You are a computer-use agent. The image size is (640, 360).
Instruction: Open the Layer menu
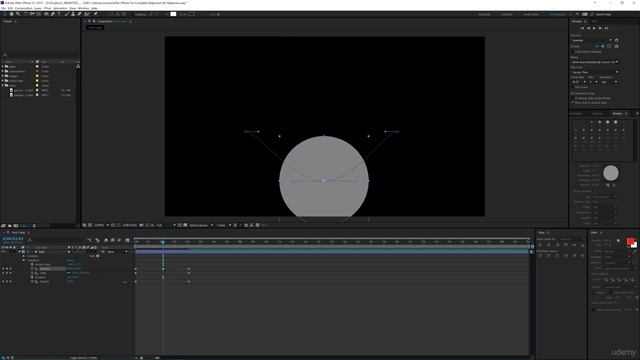point(38,8)
